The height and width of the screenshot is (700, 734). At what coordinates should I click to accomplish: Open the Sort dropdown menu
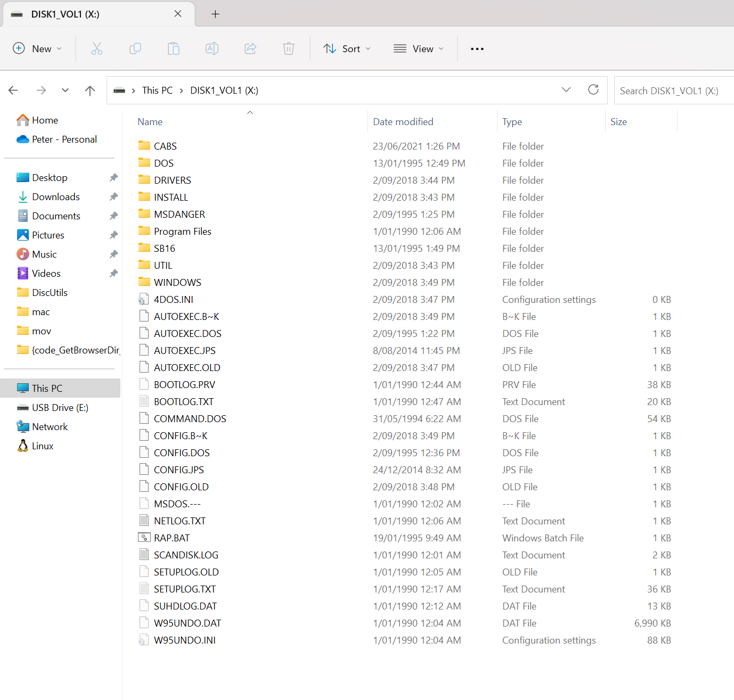347,48
